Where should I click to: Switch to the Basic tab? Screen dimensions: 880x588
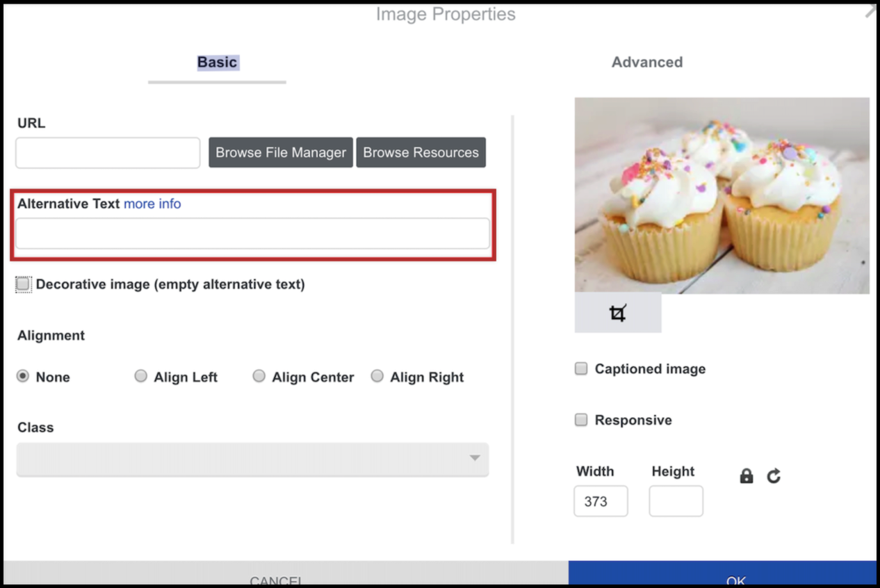217,62
